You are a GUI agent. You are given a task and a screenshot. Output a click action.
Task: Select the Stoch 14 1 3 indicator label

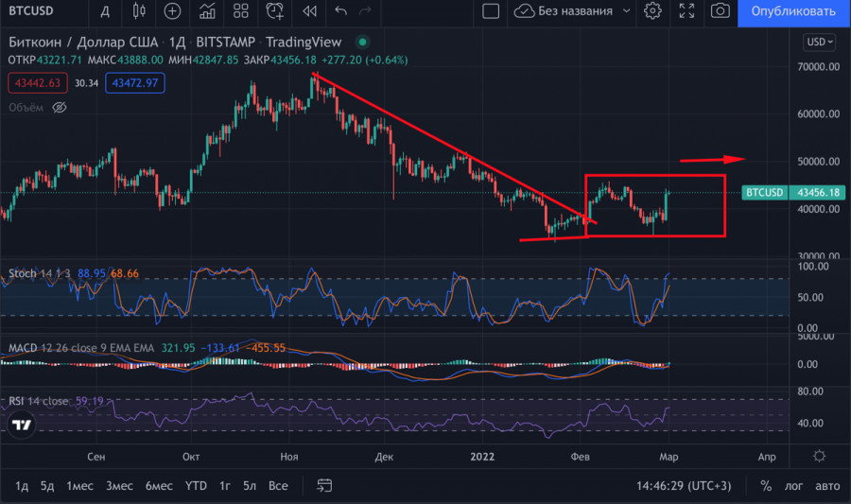pyautogui.click(x=39, y=273)
